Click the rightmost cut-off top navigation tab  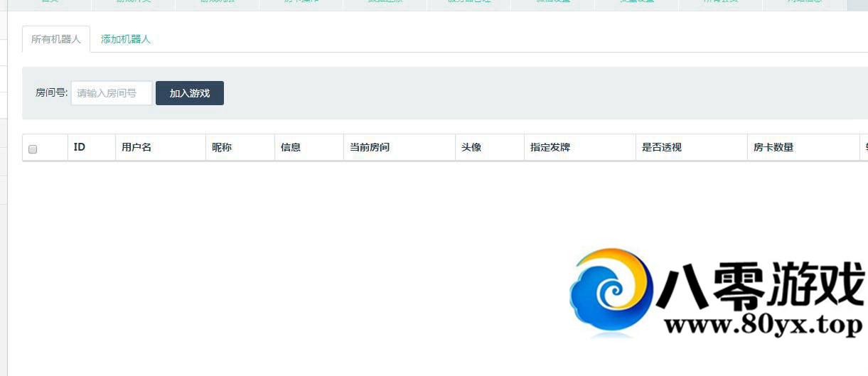[x=804, y=4]
